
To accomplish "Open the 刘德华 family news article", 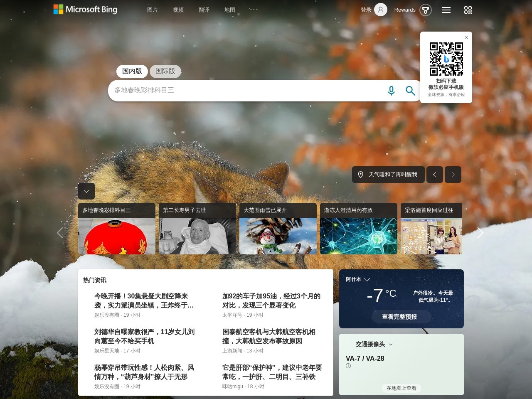I will (x=145, y=336).
